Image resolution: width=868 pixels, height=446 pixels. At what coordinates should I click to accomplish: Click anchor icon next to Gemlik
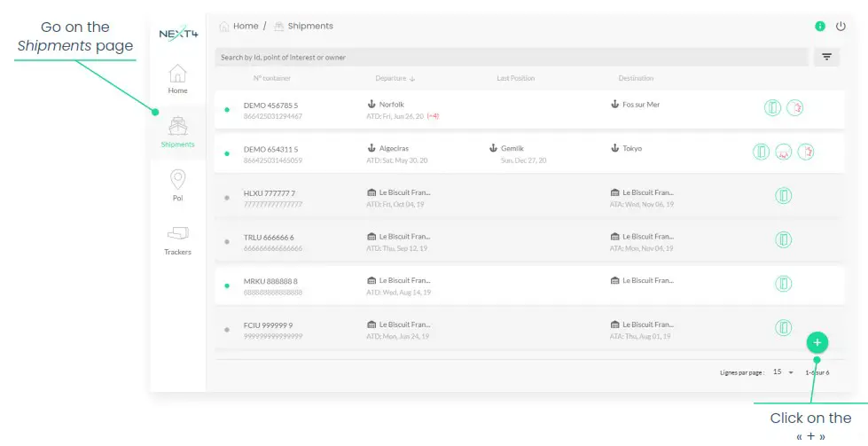point(493,148)
